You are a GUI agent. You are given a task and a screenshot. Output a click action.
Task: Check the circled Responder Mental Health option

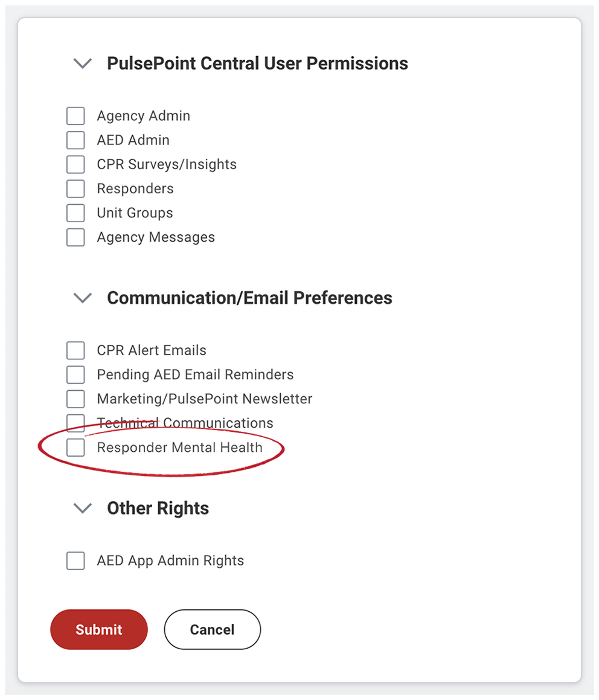click(75, 448)
